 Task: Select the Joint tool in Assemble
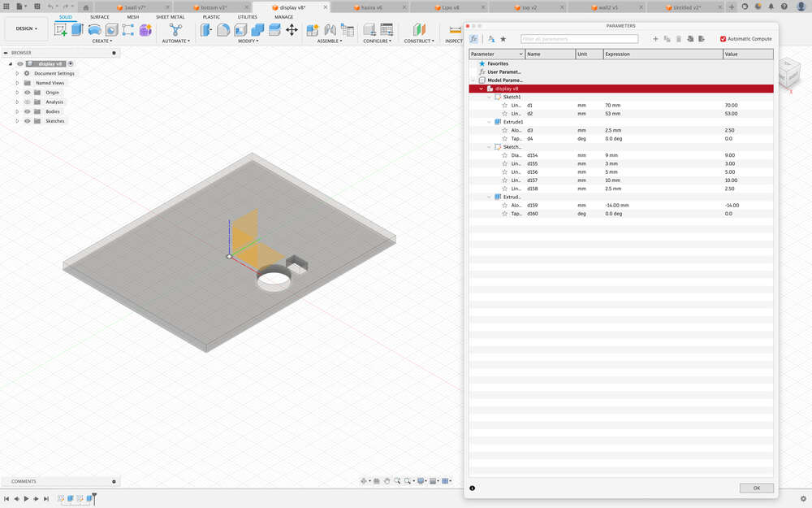pos(330,29)
